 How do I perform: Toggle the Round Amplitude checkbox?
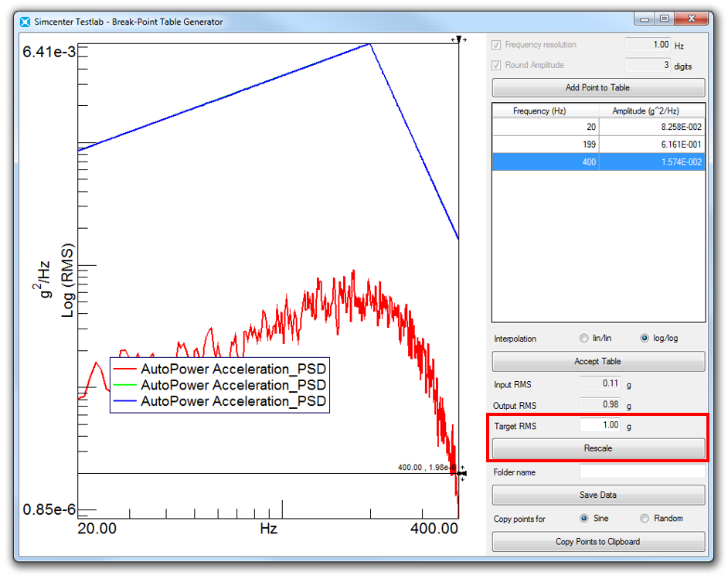click(x=497, y=66)
